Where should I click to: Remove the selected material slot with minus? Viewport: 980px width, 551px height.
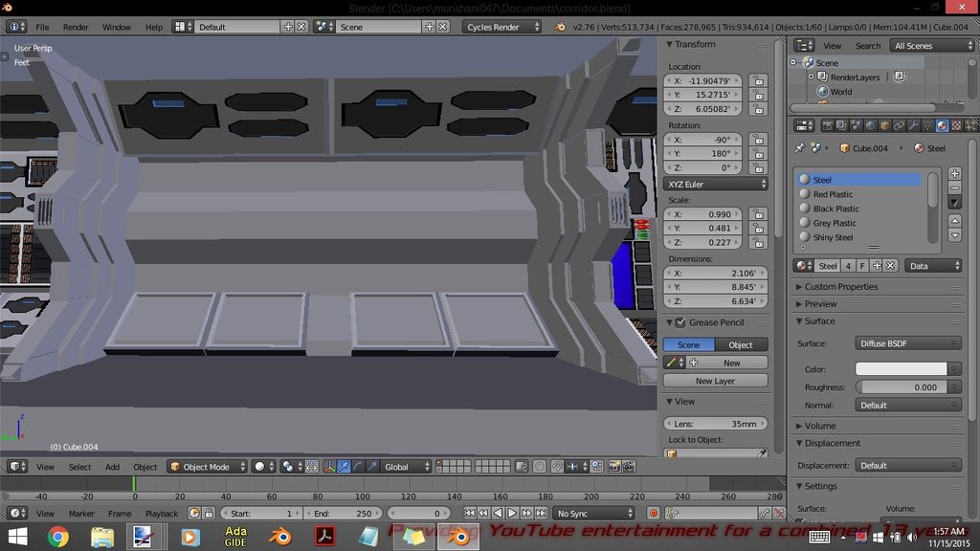coord(954,187)
